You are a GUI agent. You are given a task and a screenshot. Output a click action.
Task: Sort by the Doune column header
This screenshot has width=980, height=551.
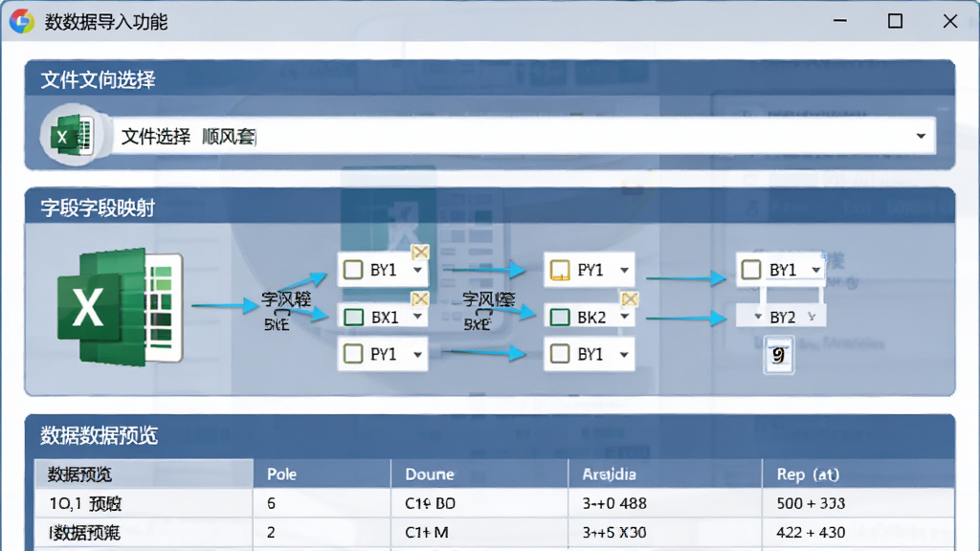coord(479,474)
